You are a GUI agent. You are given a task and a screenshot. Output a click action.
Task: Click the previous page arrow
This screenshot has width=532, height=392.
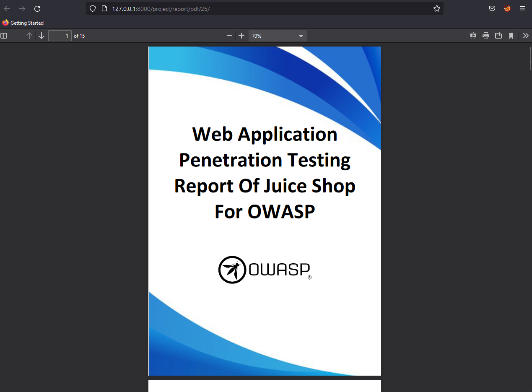tap(29, 36)
